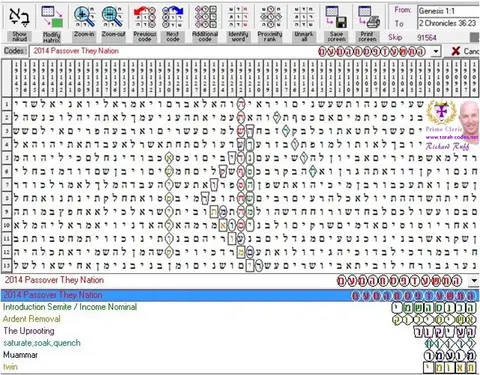This screenshot has height=375, width=480.
Task: Open the Additional code tool
Action: (x=205, y=17)
